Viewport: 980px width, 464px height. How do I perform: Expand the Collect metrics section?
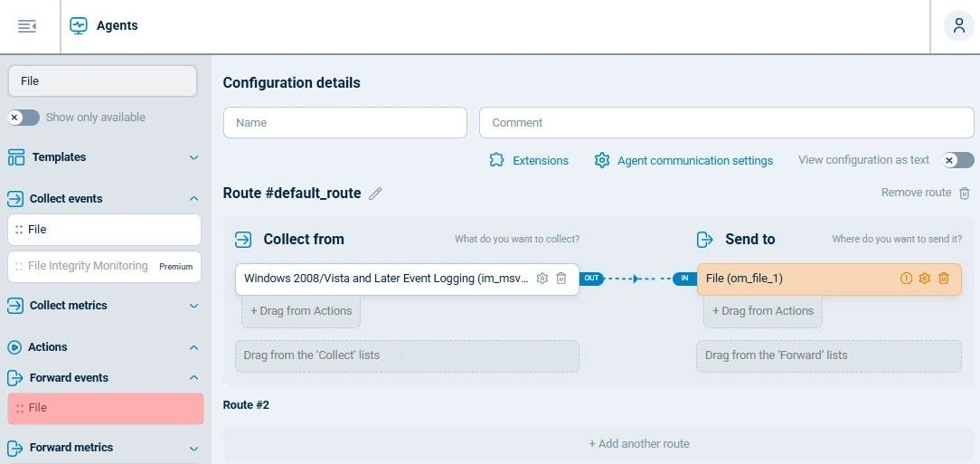pyautogui.click(x=193, y=306)
